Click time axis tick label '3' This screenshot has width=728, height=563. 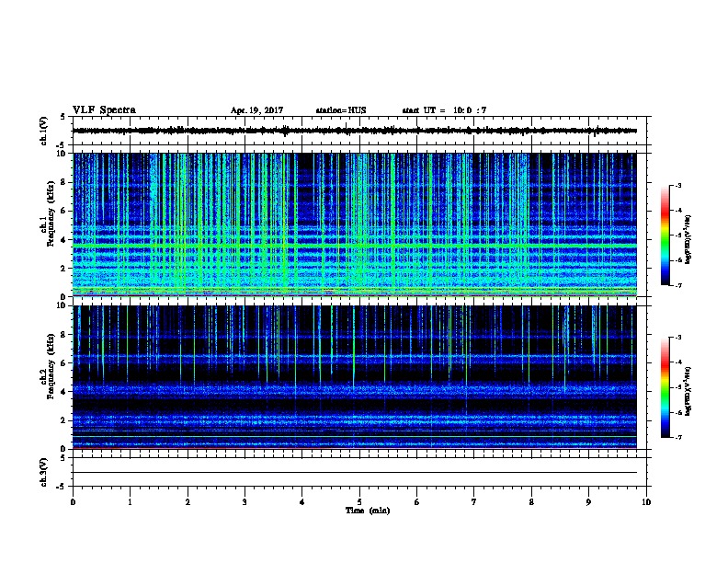[x=245, y=502]
